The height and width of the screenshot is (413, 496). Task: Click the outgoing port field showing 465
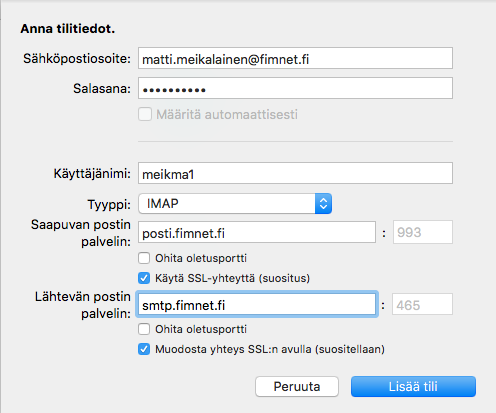pyautogui.click(x=422, y=304)
